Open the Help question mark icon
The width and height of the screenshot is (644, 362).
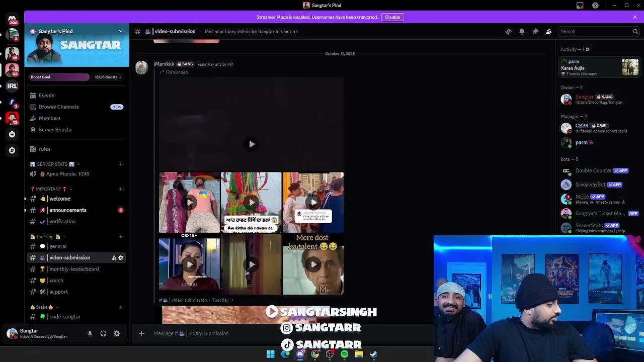(596, 6)
